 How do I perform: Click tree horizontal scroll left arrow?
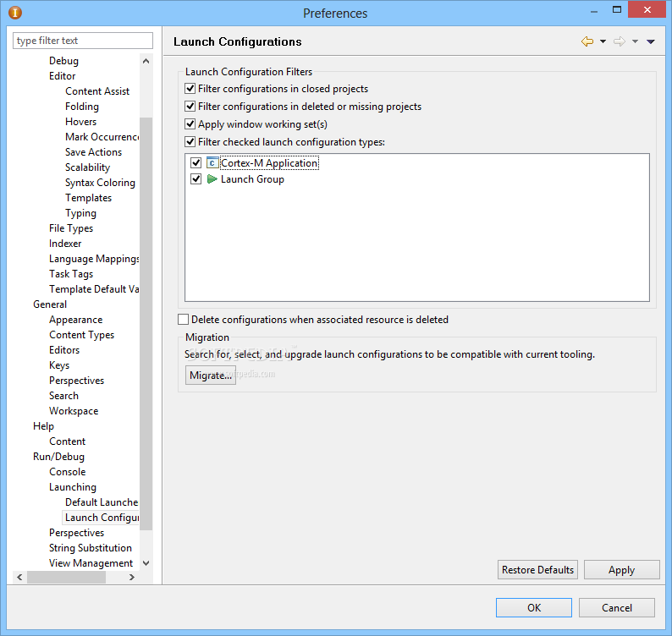pyautogui.click(x=19, y=578)
